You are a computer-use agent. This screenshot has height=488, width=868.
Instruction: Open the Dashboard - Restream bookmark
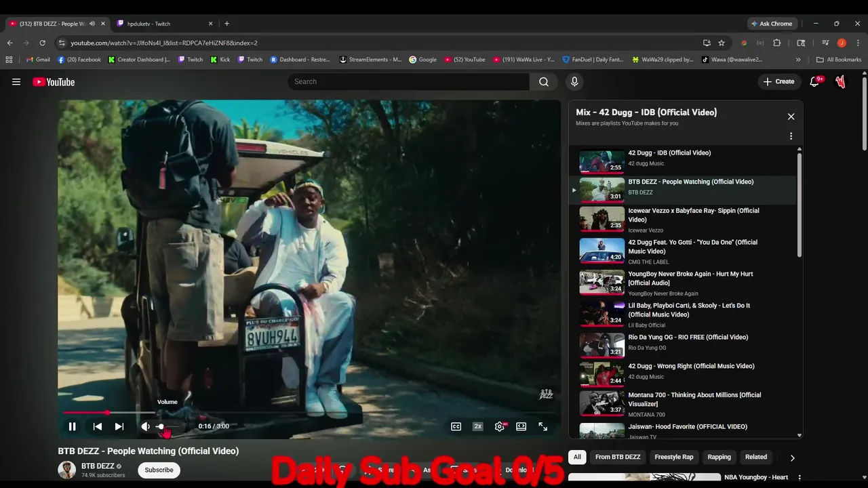[x=300, y=60]
